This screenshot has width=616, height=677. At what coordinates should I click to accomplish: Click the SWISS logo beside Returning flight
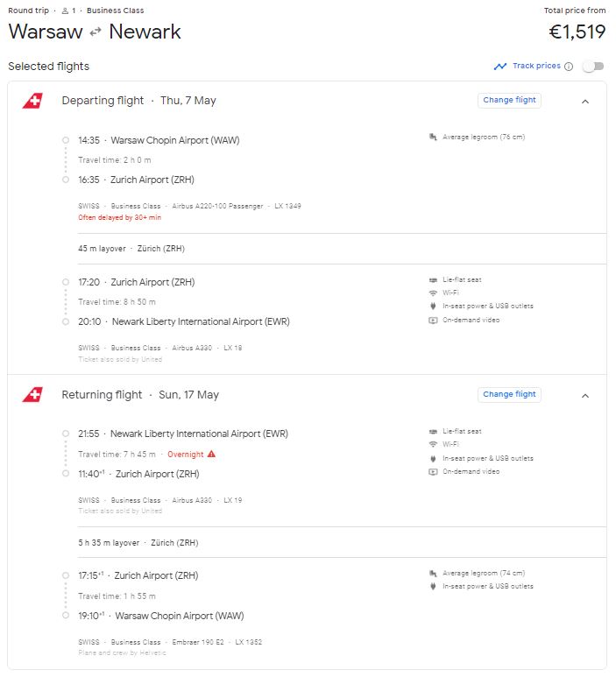tap(32, 395)
